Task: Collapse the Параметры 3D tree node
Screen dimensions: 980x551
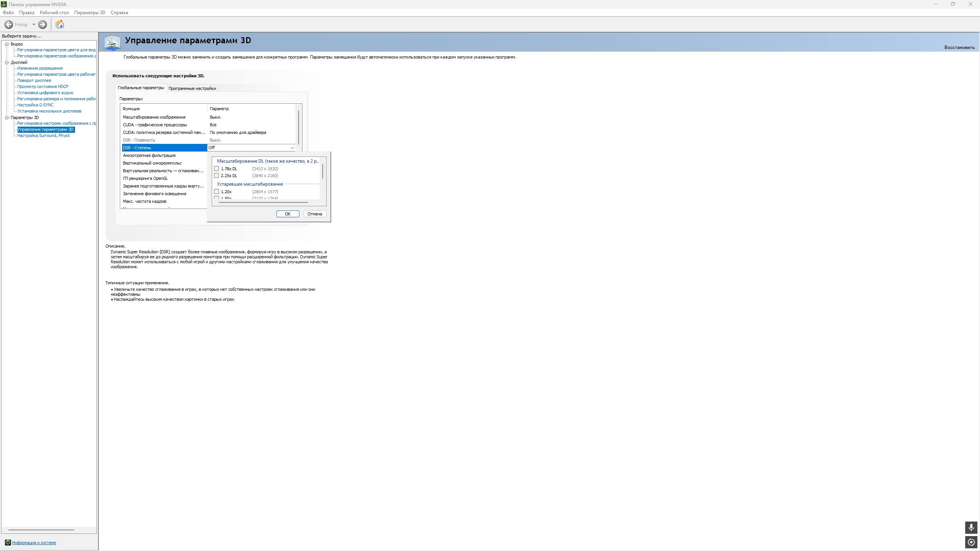Action: pyautogui.click(x=7, y=117)
